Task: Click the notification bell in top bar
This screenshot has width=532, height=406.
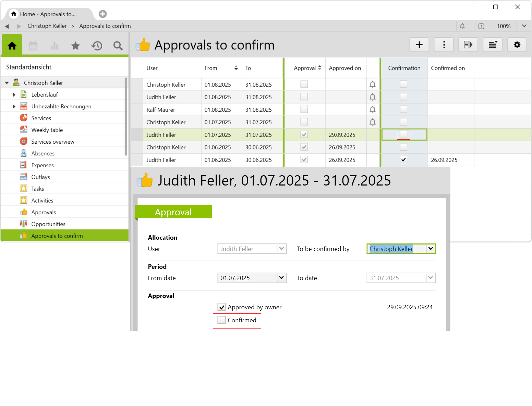Action: click(462, 26)
